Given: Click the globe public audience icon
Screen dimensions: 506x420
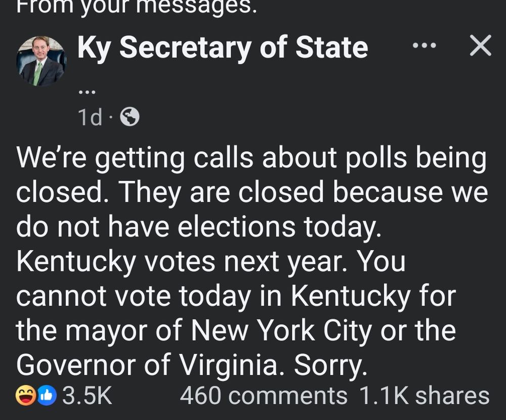Looking at the screenshot, I should (x=130, y=118).
